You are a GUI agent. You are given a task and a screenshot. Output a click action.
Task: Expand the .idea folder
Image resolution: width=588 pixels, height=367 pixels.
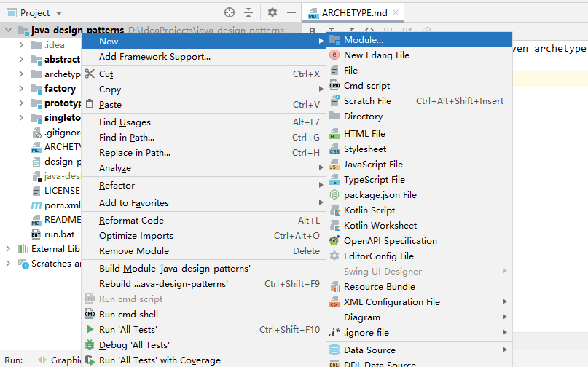pyautogui.click(x=21, y=45)
